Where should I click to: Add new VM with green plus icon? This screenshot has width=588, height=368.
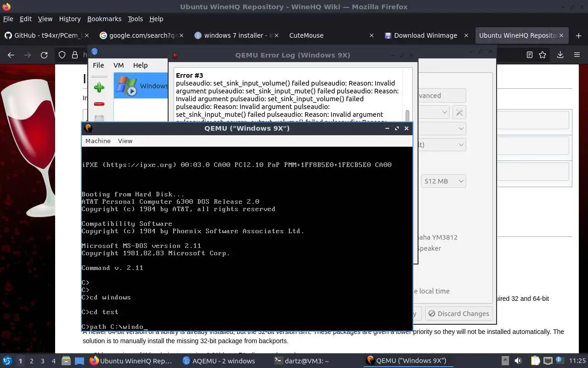[99, 87]
